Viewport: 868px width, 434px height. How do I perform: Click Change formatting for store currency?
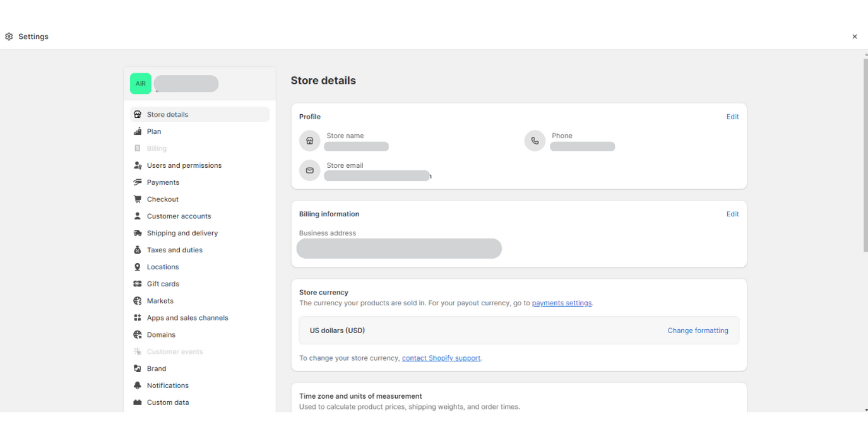[698, 331]
